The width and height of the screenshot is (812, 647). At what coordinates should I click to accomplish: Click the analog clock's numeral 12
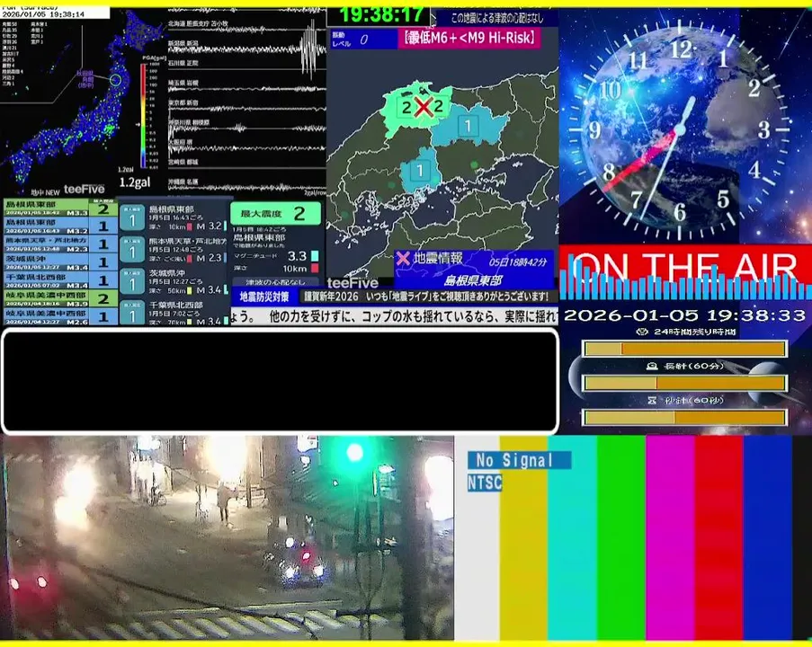pos(681,50)
